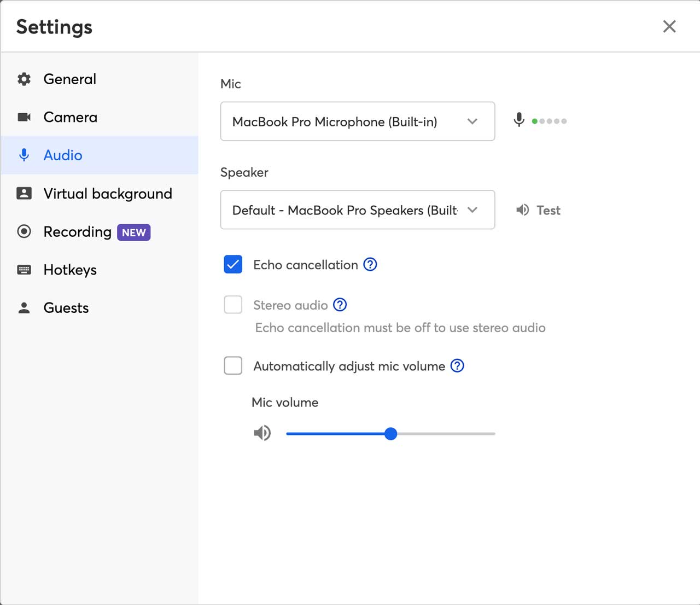
Task: Enable Automatically adjust mic volume checkbox
Action: coord(233,365)
